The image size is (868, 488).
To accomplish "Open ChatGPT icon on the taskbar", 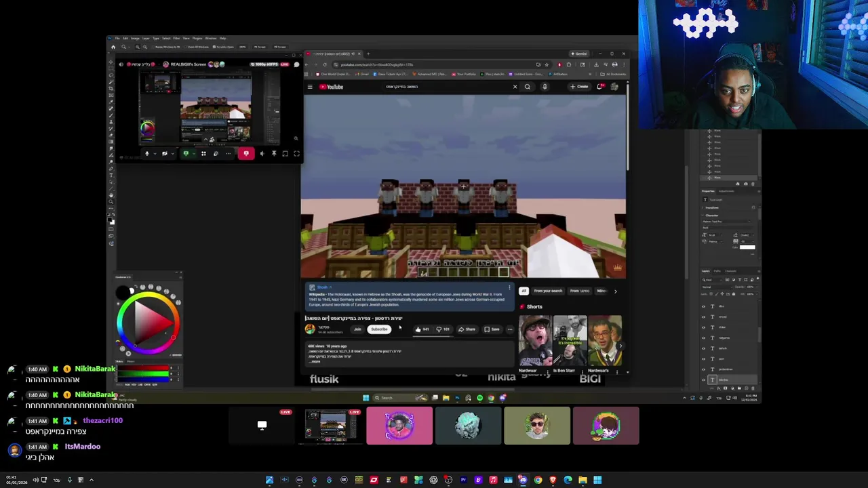I will click(433, 480).
